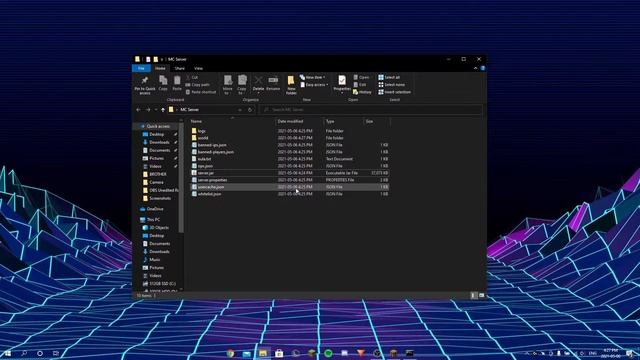Go up one folder level

coord(163,110)
